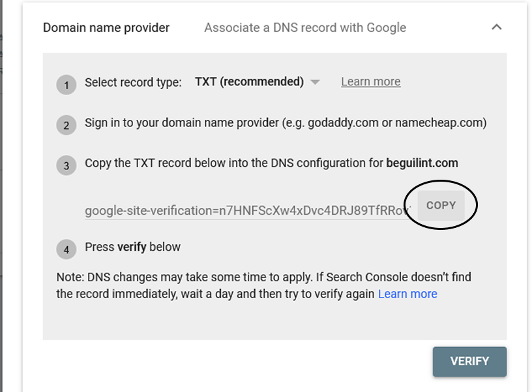Image resolution: width=532 pixels, height=392 pixels.
Task: Click the Copy the TXT record below instruction
Action: point(271,163)
